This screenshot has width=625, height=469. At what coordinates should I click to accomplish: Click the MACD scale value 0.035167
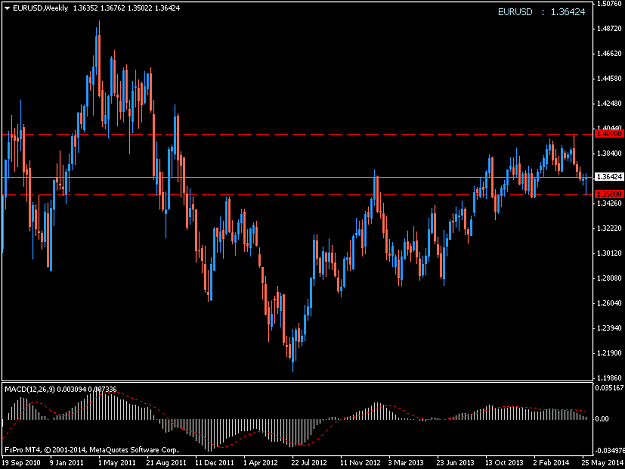(x=609, y=388)
